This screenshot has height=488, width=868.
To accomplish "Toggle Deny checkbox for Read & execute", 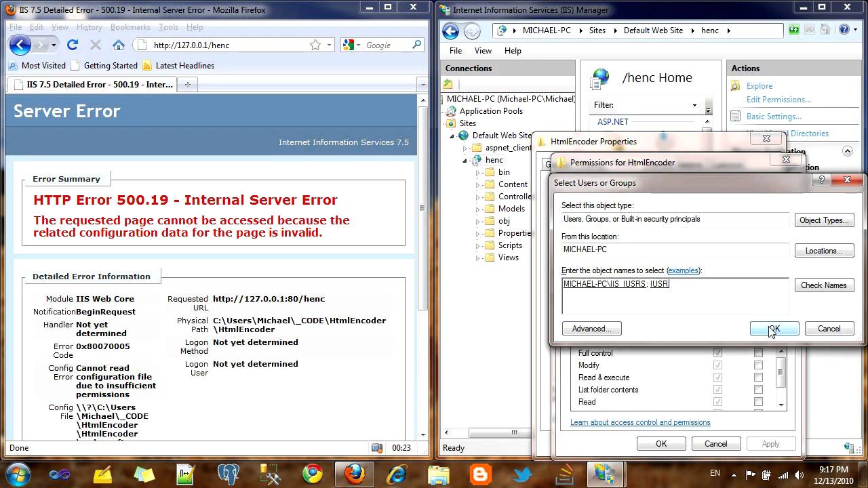I will pyautogui.click(x=758, y=378).
